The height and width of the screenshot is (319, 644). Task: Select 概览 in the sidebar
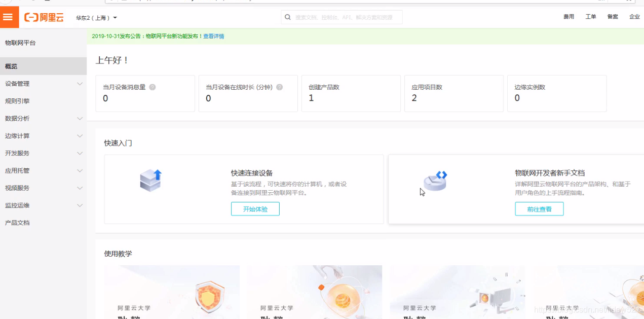pos(43,66)
